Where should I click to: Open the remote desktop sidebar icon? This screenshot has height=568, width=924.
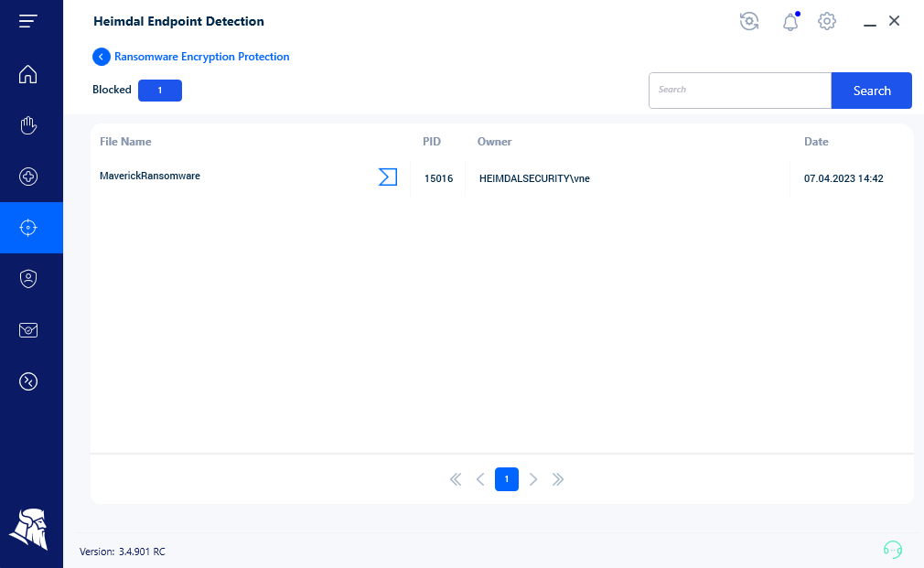pyautogui.click(x=27, y=381)
